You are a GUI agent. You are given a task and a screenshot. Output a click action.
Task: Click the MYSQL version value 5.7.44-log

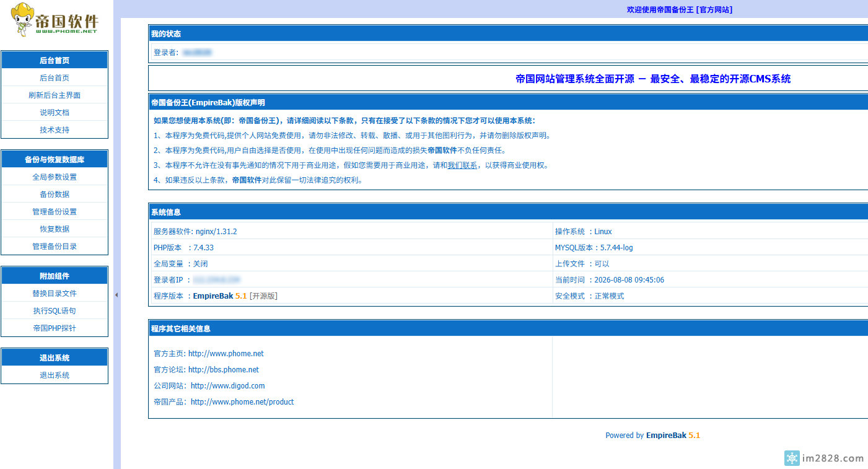click(x=616, y=248)
